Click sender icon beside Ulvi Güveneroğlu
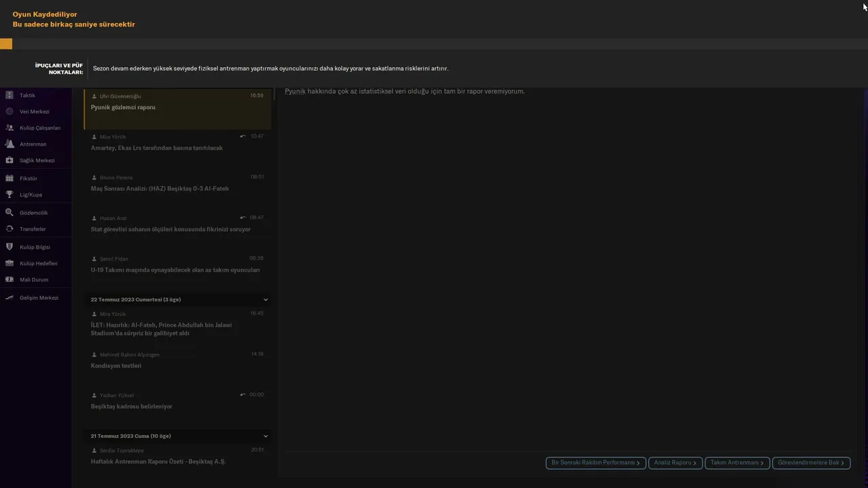The width and height of the screenshot is (868, 488). 94,96
